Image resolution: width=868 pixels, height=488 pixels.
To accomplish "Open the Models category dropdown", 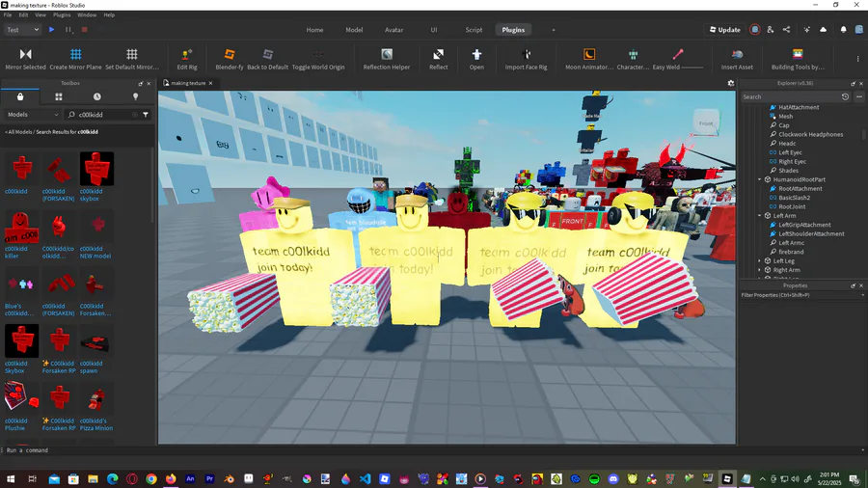I will 33,115.
